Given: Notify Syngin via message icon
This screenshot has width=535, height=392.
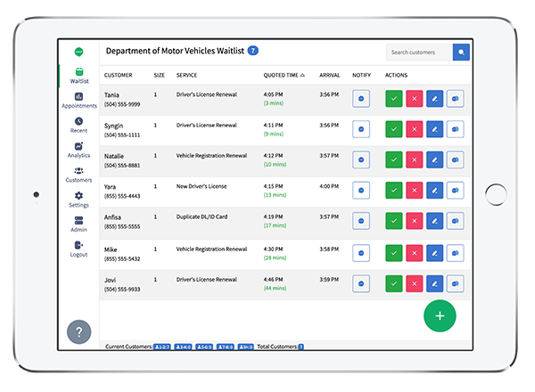Looking at the screenshot, I should 361,129.
